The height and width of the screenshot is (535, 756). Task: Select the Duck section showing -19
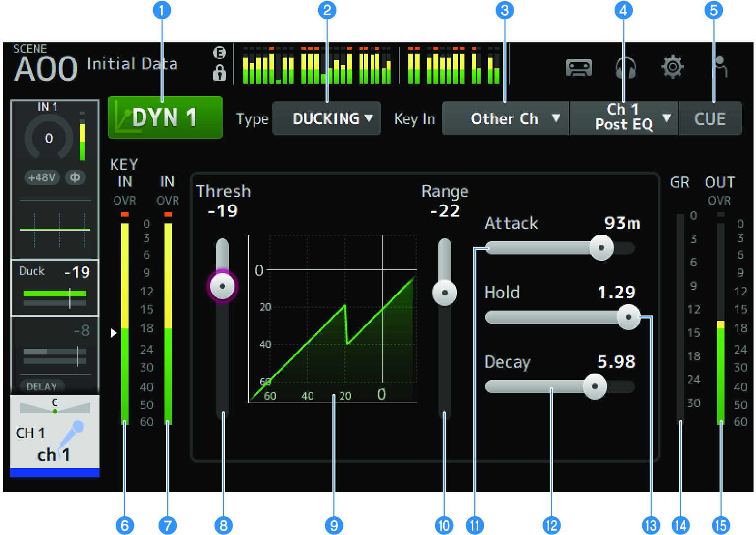tap(54, 288)
